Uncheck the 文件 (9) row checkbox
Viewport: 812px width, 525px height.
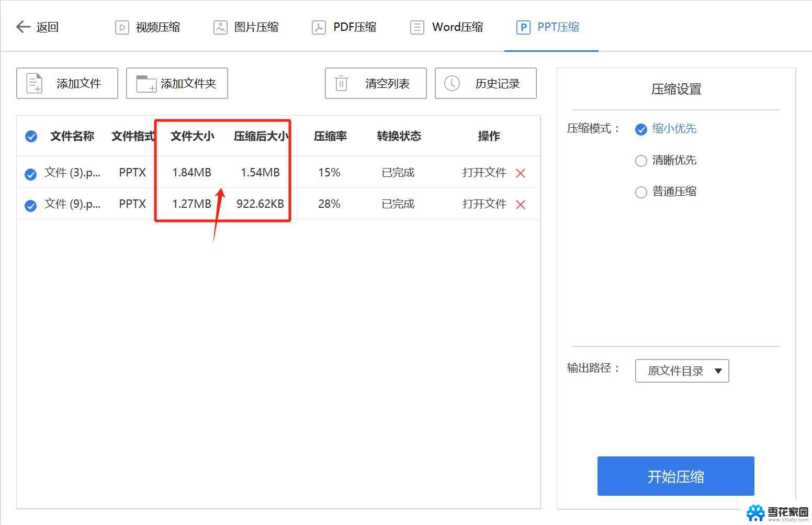pos(31,206)
